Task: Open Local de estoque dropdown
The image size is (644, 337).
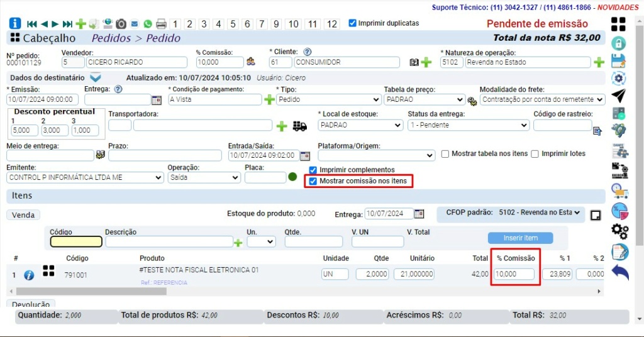Action: 360,125
